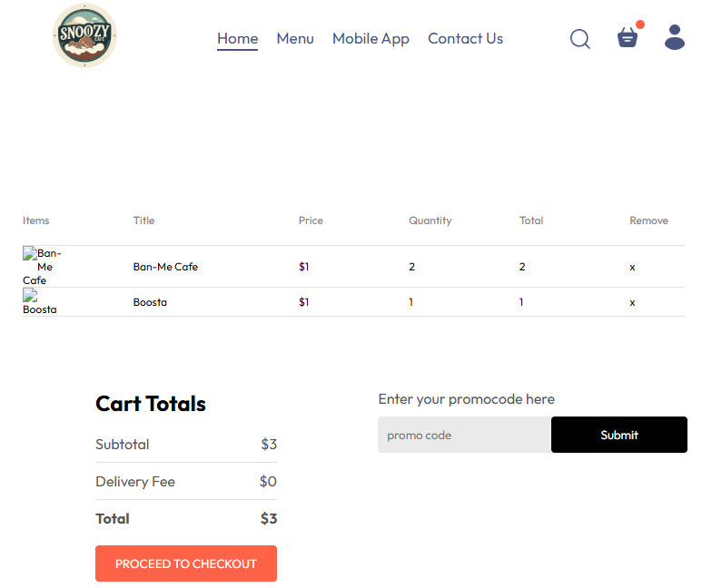Click the Snoozy Cafe logo

coord(84,36)
